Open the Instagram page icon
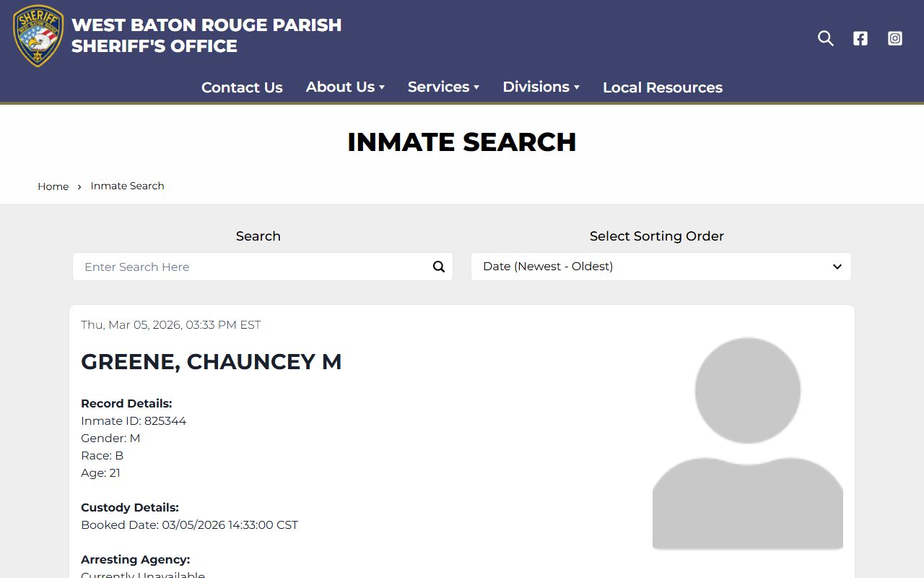The height and width of the screenshot is (578, 924). pyautogui.click(x=895, y=38)
